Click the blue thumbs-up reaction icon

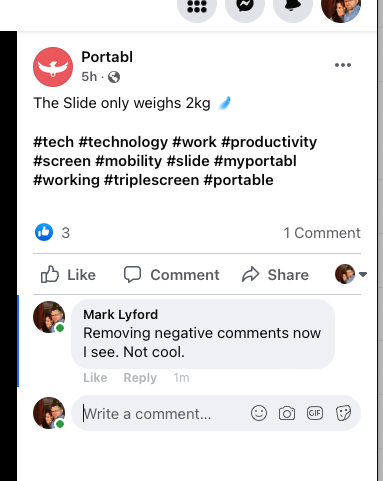pos(44,232)
